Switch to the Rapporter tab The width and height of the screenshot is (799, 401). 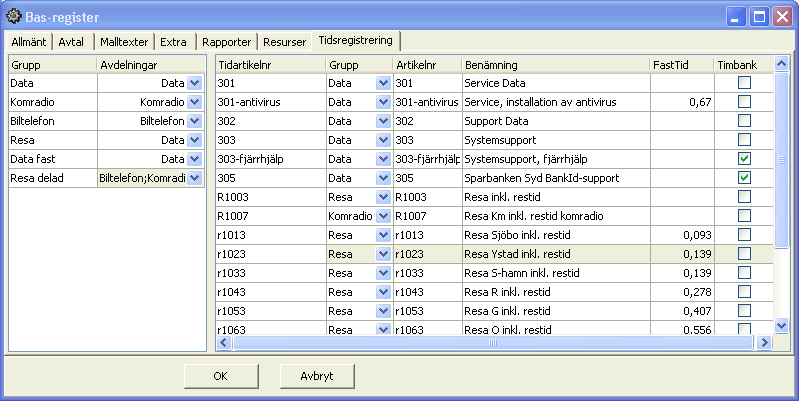(x=226, y=42)
